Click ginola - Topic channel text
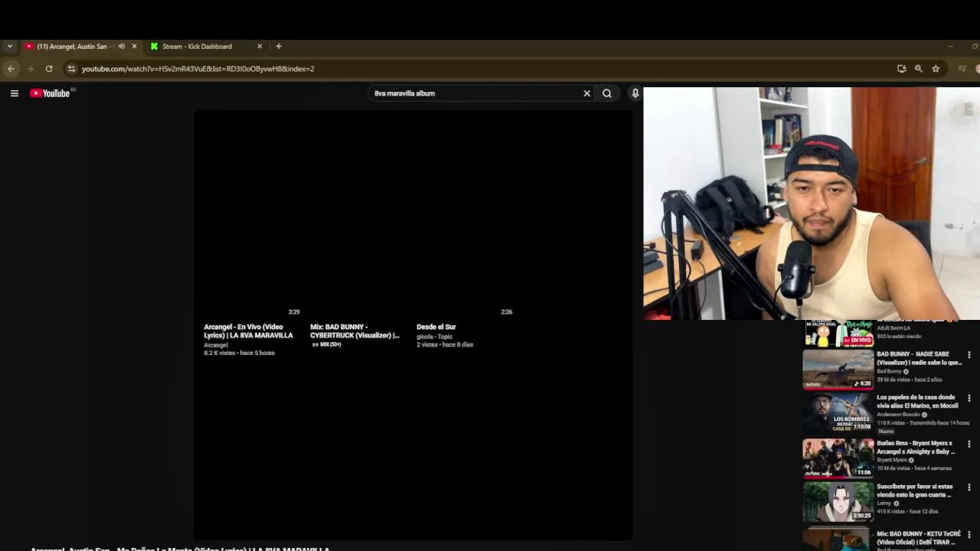980x551 pixels. (x=434, y=337)
